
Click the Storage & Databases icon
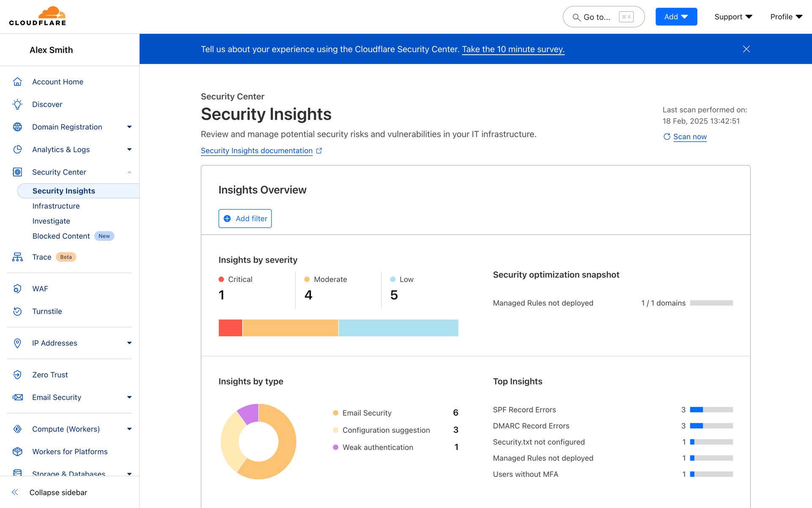click(17, 472)
